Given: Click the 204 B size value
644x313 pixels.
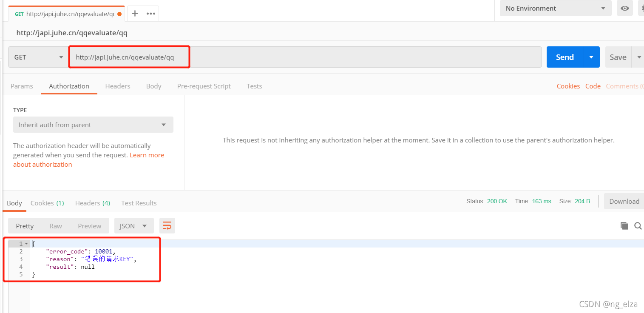Looking at the screenshot, I should [x=582, y=201].
